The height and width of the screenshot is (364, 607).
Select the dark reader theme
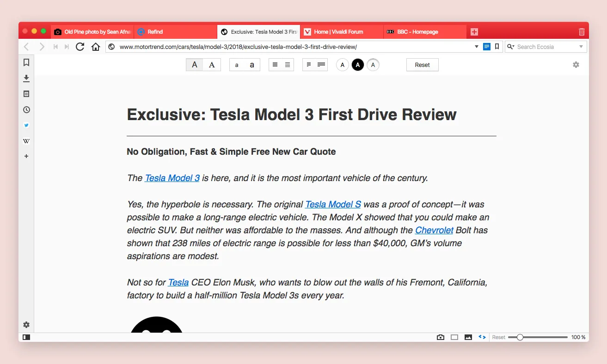coord(357,65)
